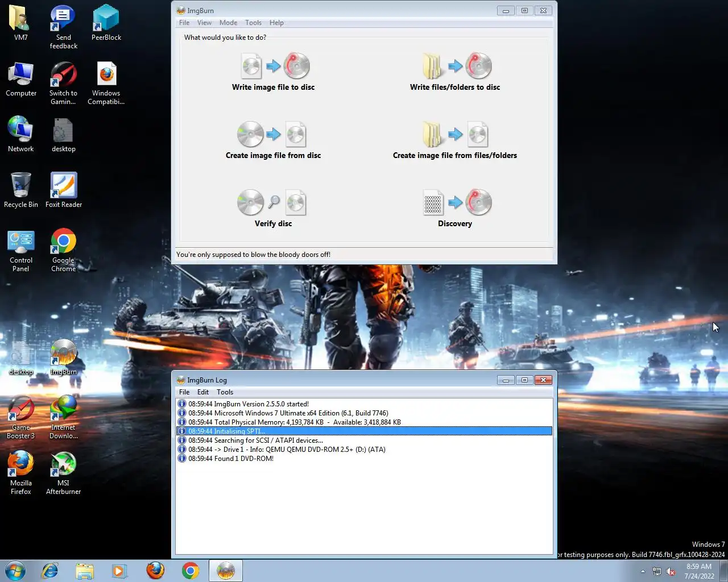Screen dimensions: 728x582
Task: Close the ImgBurn Log window
Action: (543, 380)
